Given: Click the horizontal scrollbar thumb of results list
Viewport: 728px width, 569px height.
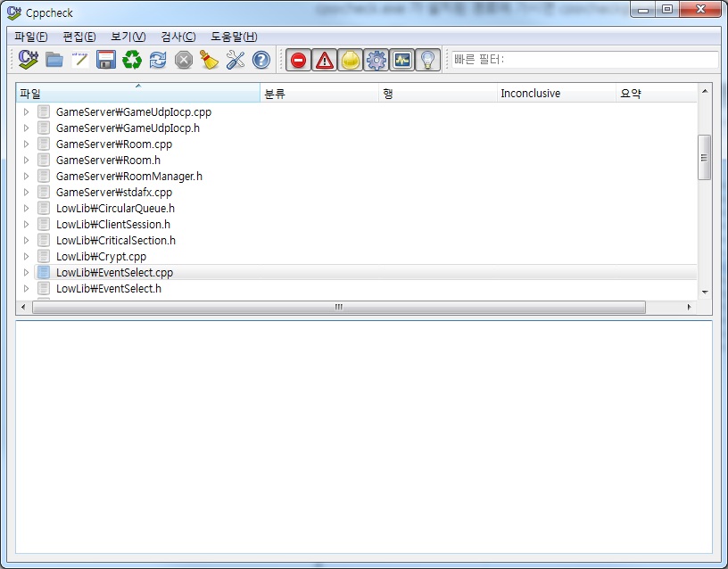Looking at the screenshot, I should point(339,307).
